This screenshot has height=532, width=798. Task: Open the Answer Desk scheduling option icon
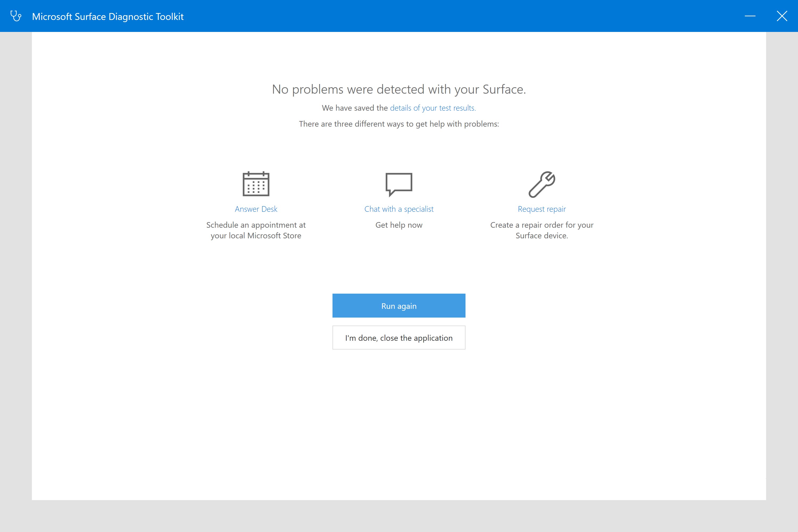click(x=256, y=184)
